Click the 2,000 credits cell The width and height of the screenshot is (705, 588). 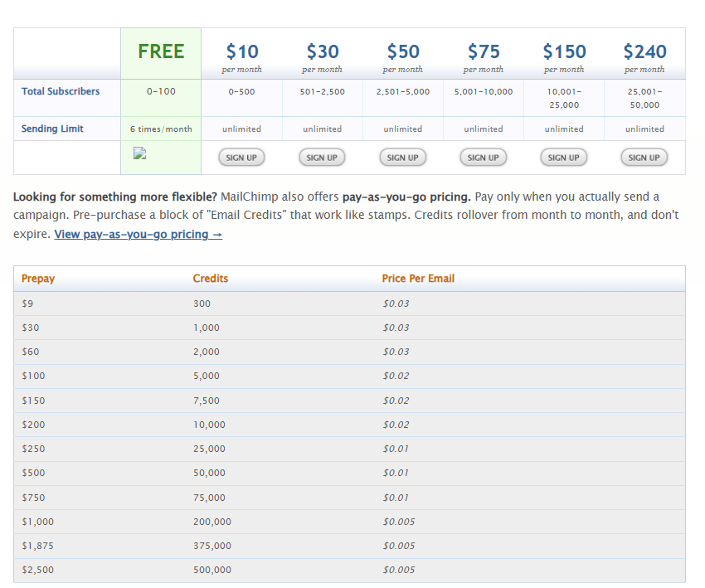207,352
